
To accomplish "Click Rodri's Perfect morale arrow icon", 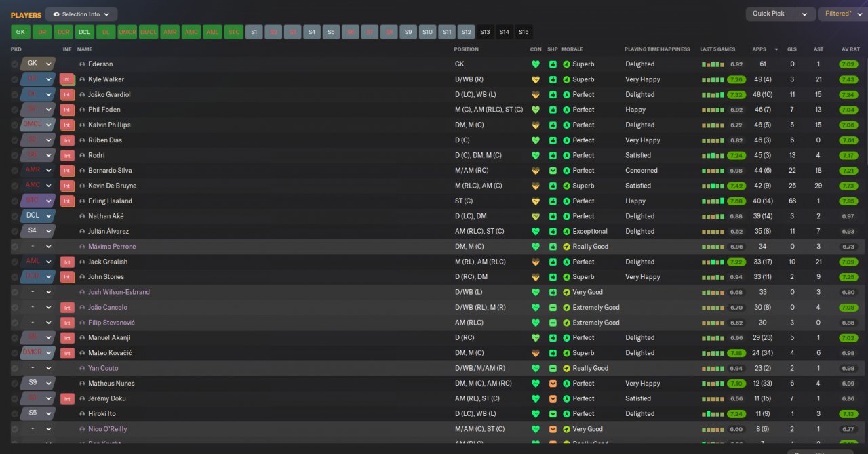I will coord(567,155).
